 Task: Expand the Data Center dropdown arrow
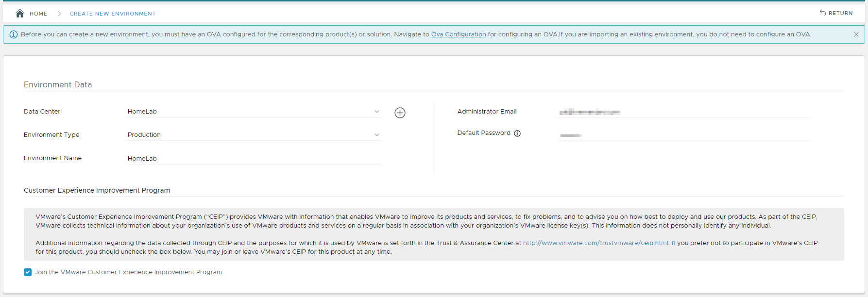tap(376, 112)
